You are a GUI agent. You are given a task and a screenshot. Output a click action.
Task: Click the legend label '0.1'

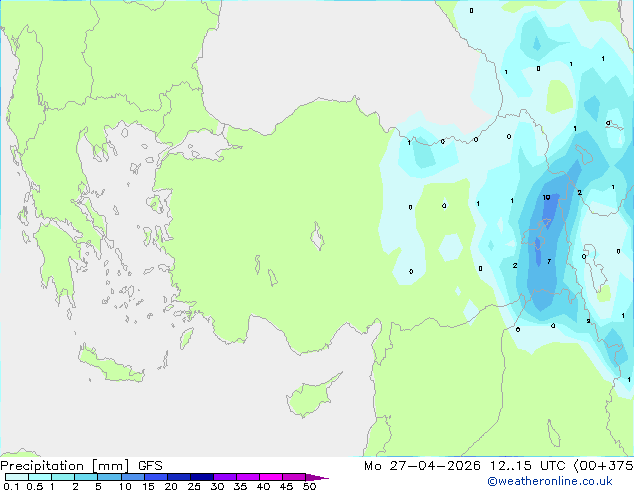click(11, 486)
